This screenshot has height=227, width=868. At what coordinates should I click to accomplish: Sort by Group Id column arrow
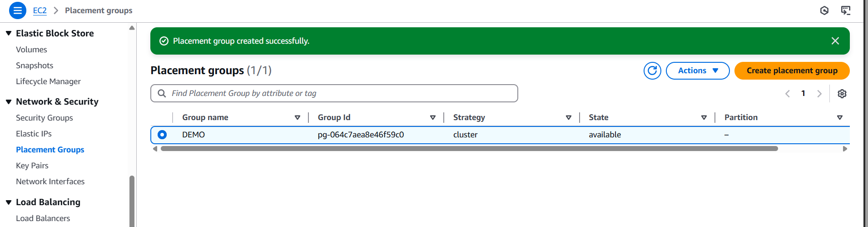[x=433, y=117]
